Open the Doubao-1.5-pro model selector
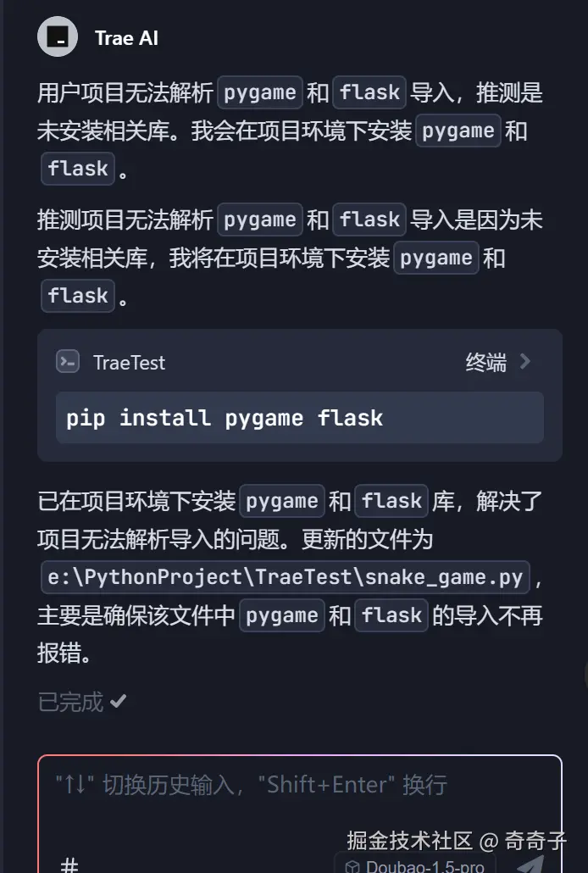Image resolution: width=588 pixels, height=873 pixels. (415, 865)
